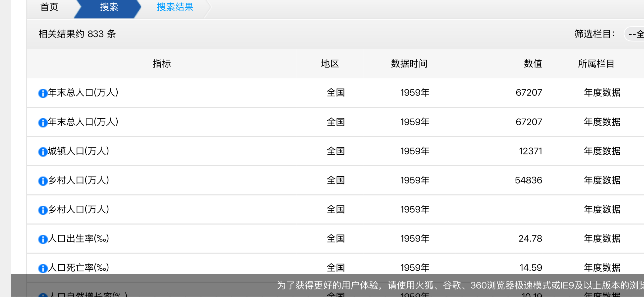
Task: Click info icon next to 人口死亡率(‰)
Action: [43, 268]
